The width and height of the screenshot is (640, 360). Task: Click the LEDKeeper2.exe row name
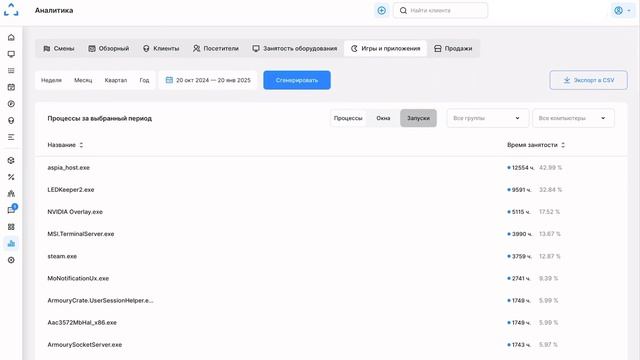(x=71, y=190)
